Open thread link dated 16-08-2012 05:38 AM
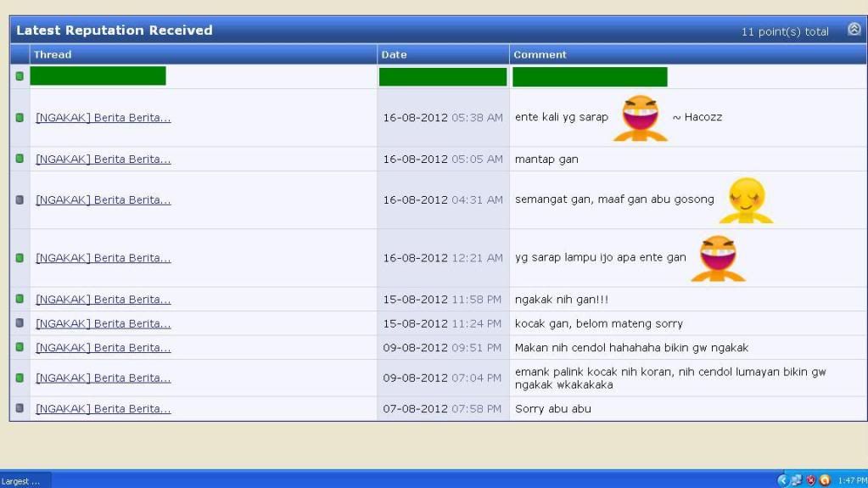 (x=103, y=117)
